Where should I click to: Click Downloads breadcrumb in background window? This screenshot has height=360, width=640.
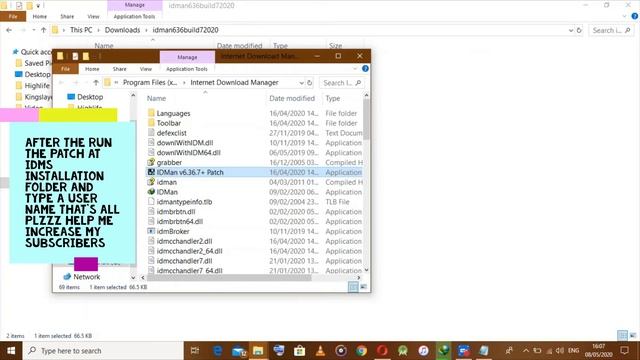[122, 30]
